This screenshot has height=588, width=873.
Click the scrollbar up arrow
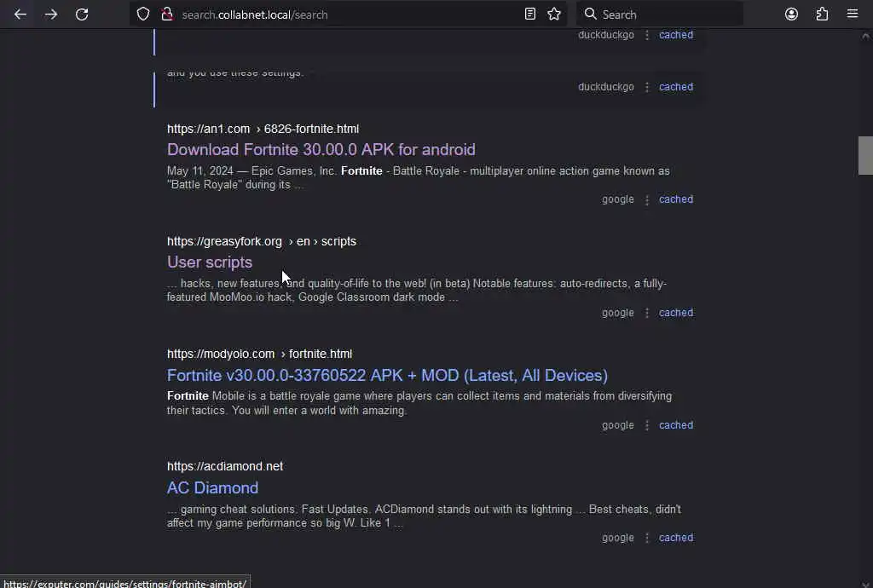[865, 36]
